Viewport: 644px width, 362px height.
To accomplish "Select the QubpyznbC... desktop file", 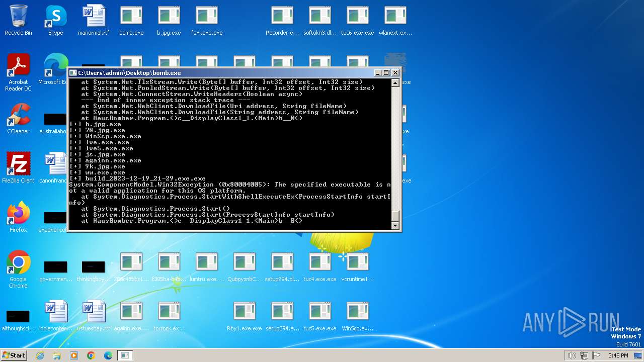I will [245, 266].
